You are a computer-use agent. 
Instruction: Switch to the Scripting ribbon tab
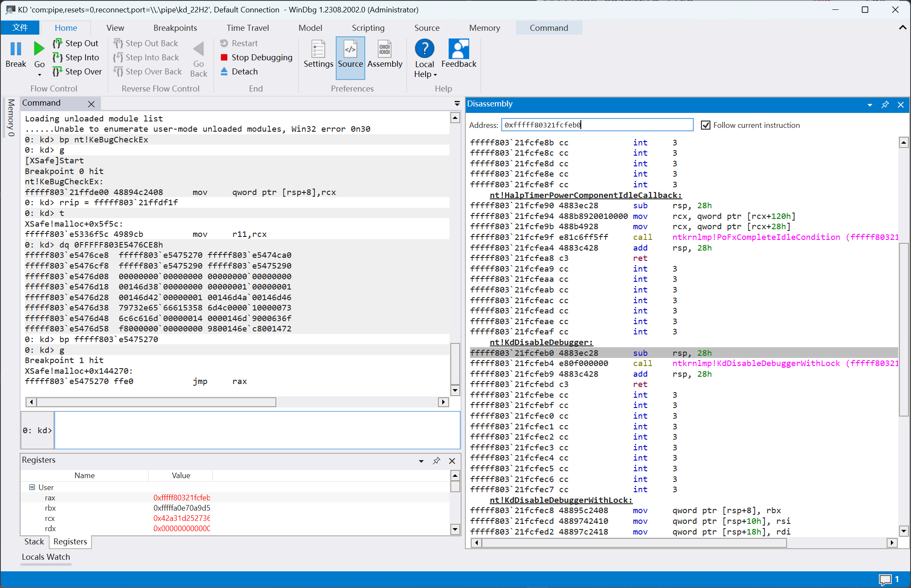tap(368, 28)
